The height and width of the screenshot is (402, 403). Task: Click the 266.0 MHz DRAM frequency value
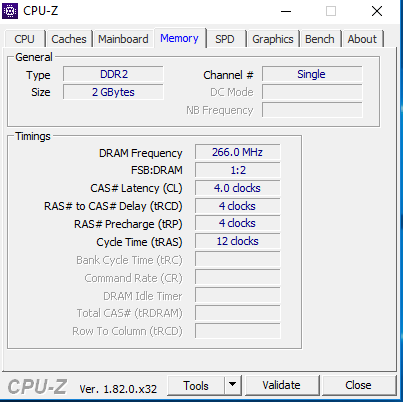click(x=237, y=152)
